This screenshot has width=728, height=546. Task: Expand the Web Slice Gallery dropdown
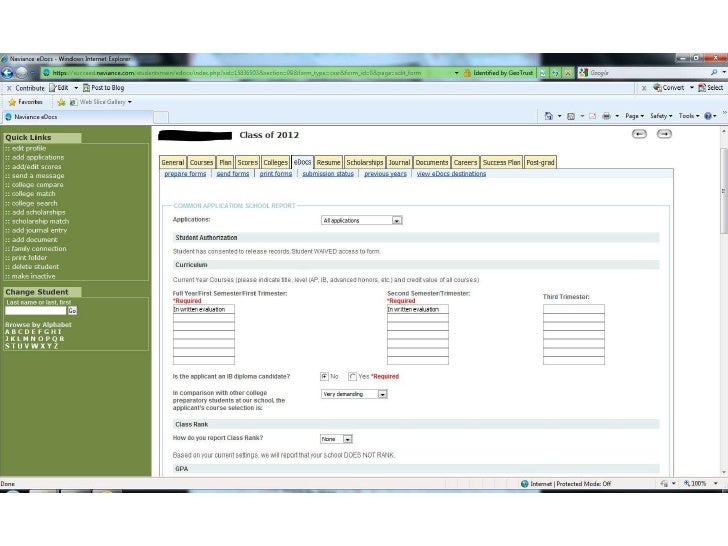coord(130,102)
